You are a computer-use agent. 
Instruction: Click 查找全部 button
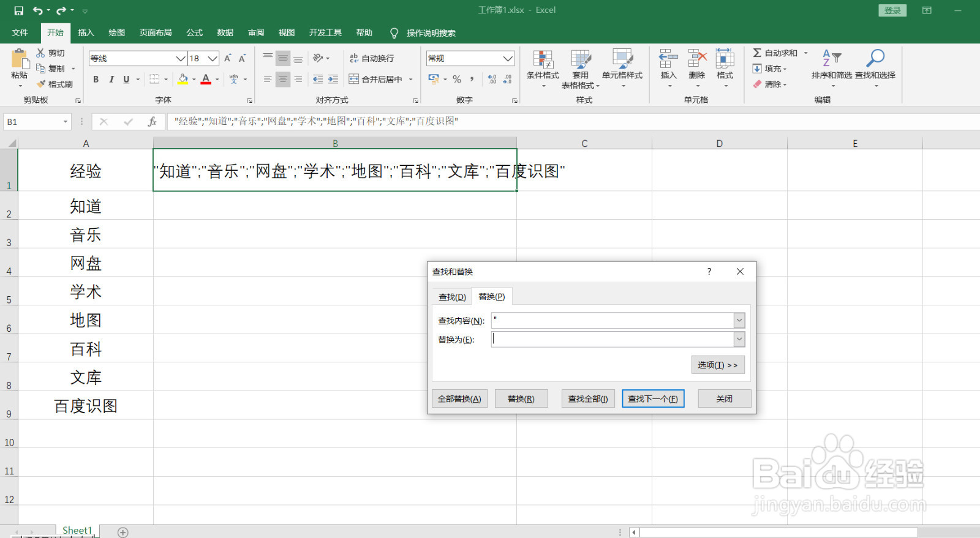coord(588,398)
